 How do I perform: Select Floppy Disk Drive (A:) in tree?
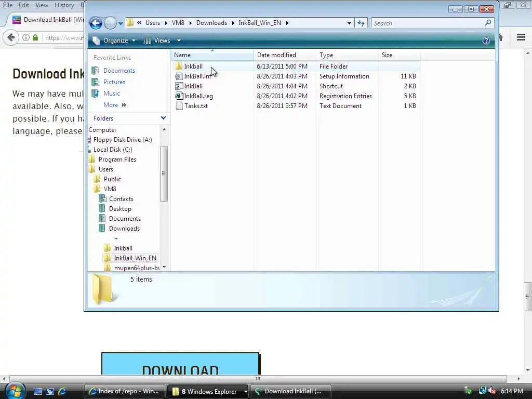click(x=123, y=140)
